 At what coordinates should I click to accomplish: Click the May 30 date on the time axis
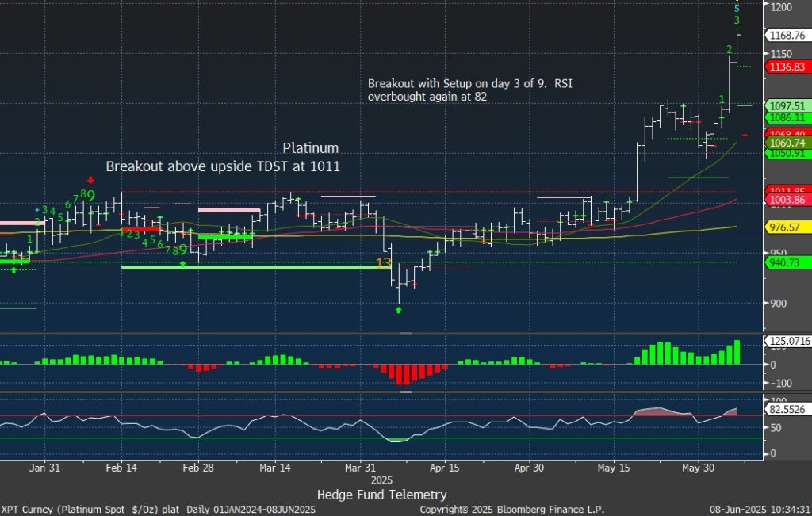pyautogui.click(x=697, y=467)
